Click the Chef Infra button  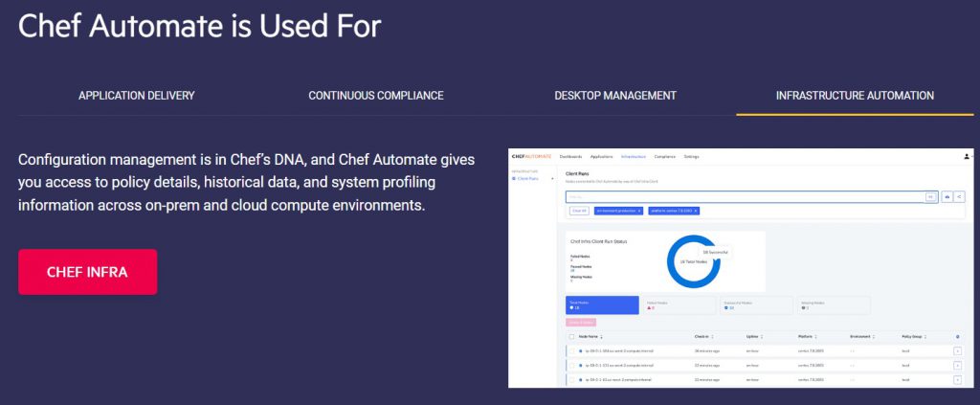pyautogui.click(x=87, y=272)
